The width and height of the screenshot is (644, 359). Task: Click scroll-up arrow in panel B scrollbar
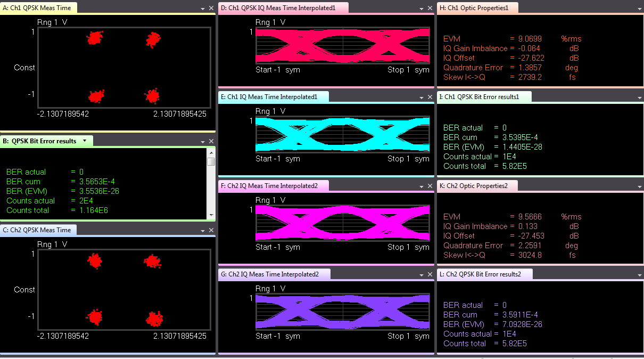coord(211,152)
